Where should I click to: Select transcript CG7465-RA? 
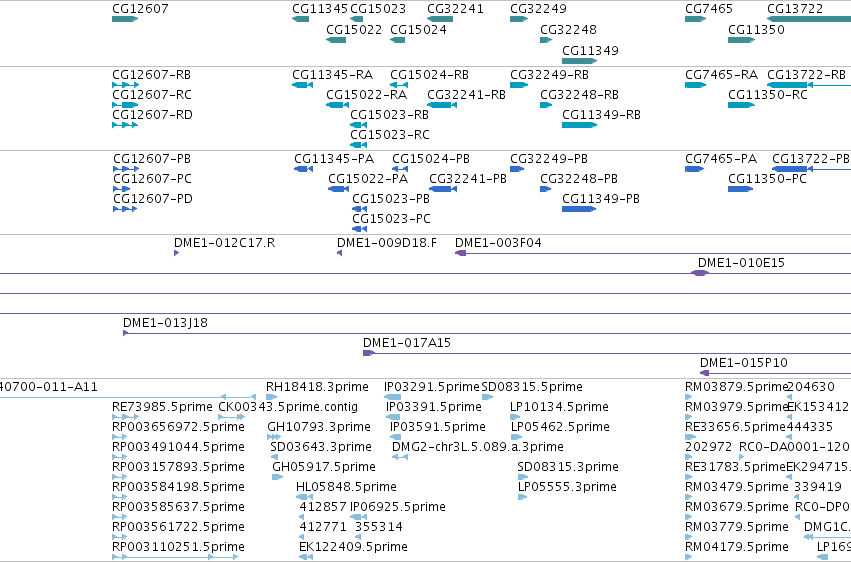click(695, 85)
